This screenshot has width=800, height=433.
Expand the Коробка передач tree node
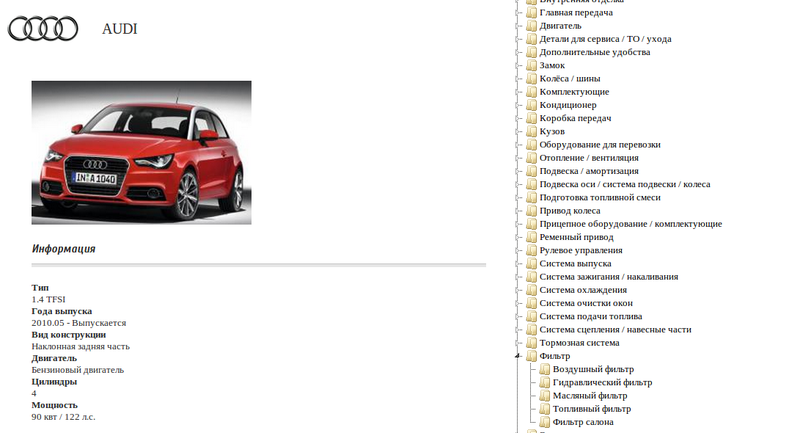(518, 118)
